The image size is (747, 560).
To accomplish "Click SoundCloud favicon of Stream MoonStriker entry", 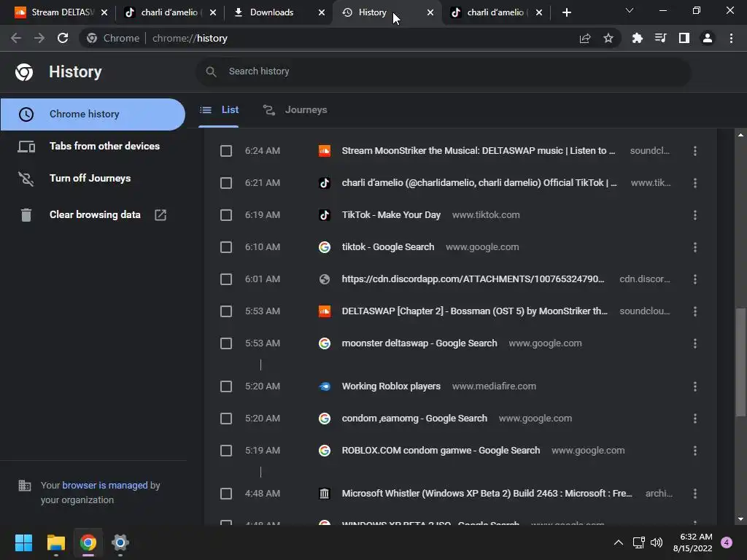I will pyautogui.click(x=325, y=151).
